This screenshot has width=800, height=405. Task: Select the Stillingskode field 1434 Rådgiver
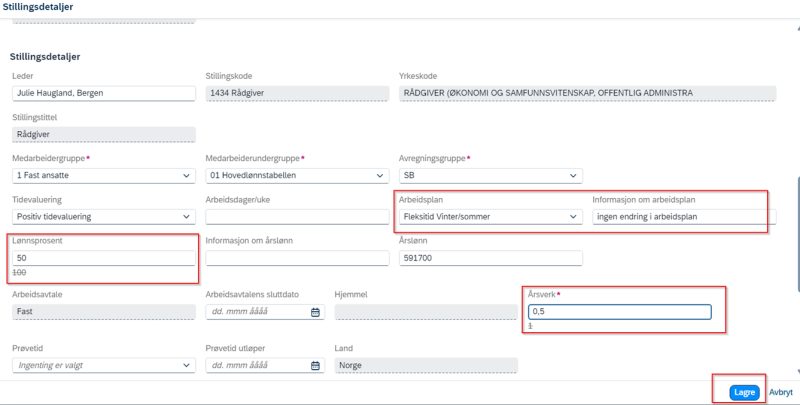point(297,93)
